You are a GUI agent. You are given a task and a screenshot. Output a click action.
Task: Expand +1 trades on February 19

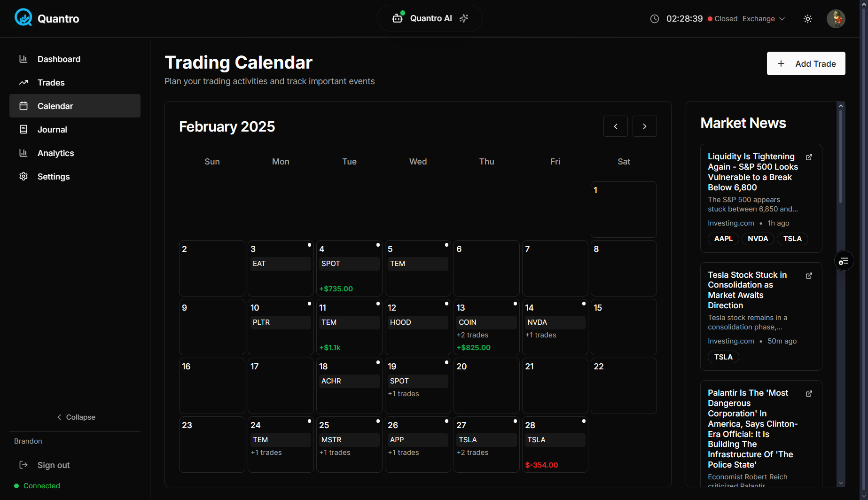pyautogui.click(x=403, y=394)
